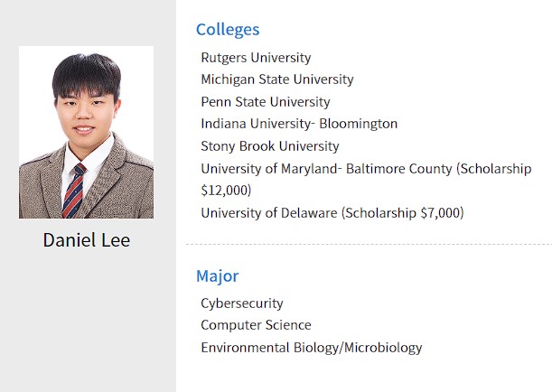Select the Cybersecurity major

click(x=242, y=303)
